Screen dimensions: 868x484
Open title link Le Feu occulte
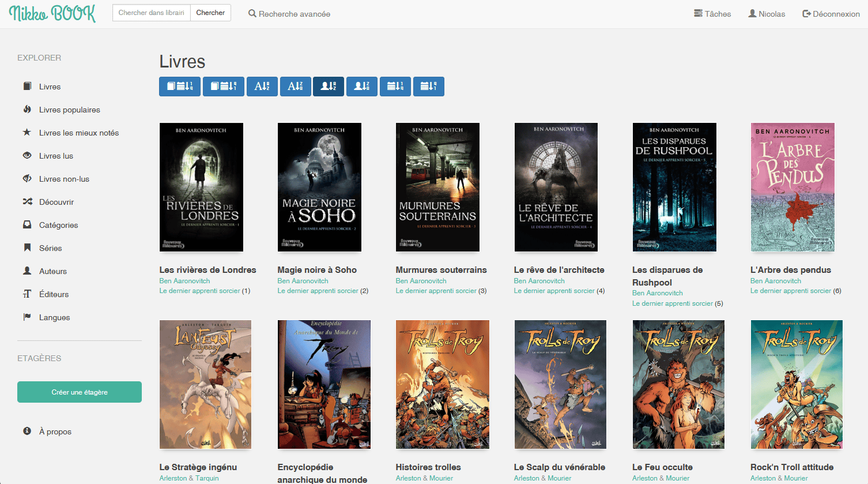tap(662, 467)
